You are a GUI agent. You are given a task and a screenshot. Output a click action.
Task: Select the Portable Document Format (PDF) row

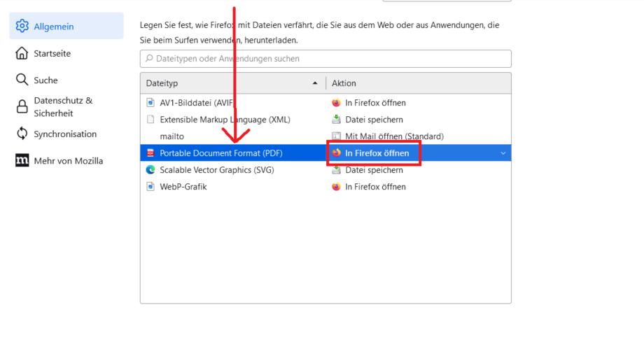[325, 153]
